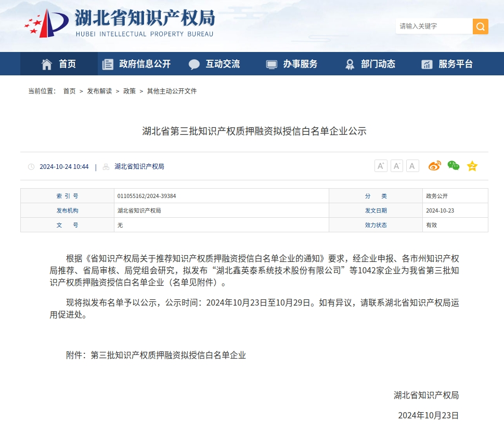Click the chart icon beside 服务平台
This screenshot has height=435, width=504.
(427, 63)
